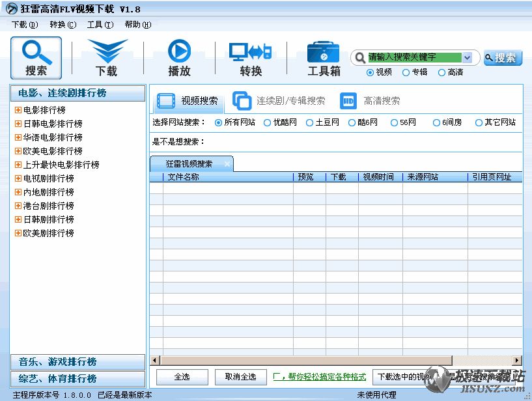Open the 工具(T) menu
The image size is (532, 401).
click(100, 25)
